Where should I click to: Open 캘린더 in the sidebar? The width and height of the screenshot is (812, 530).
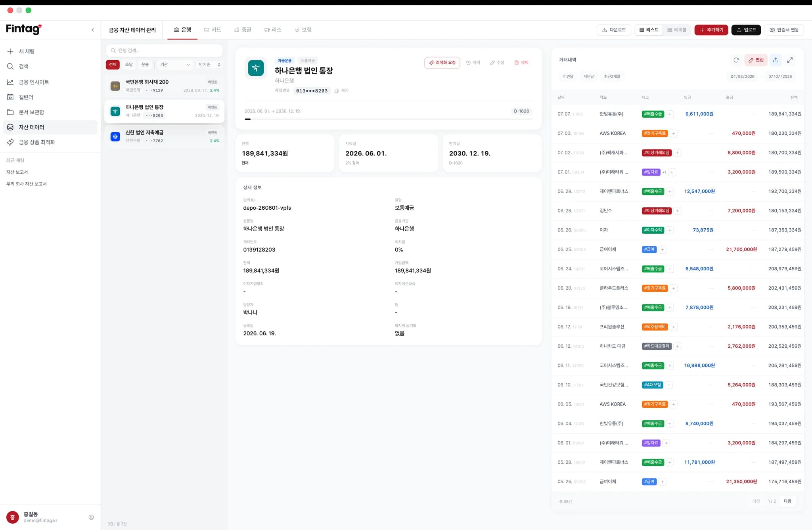point(50,97)
